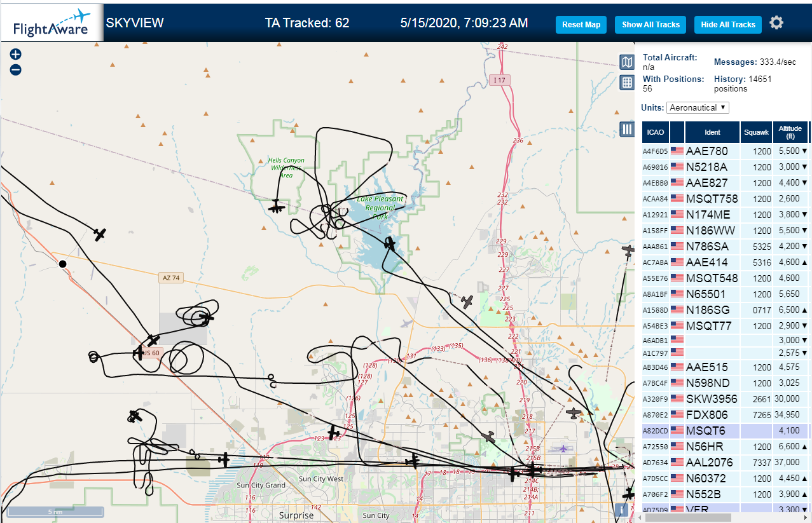Select the N786SA aircraft row

coord(726,247)
